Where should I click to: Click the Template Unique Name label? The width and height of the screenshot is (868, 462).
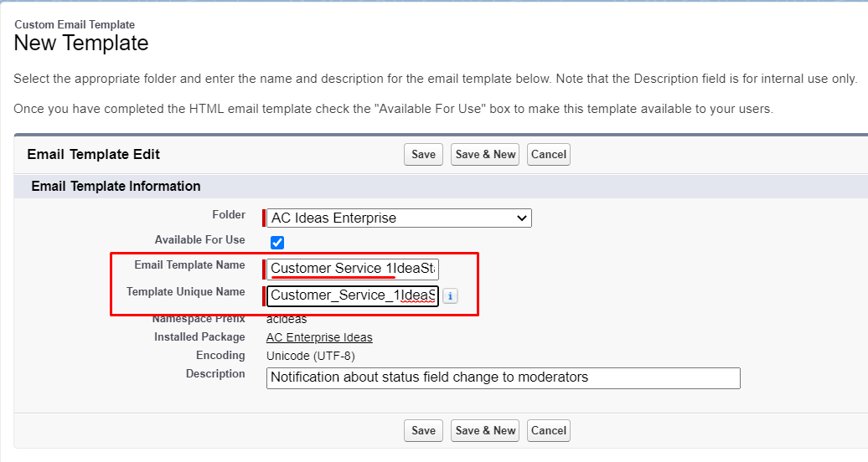(x=185, y=292)
